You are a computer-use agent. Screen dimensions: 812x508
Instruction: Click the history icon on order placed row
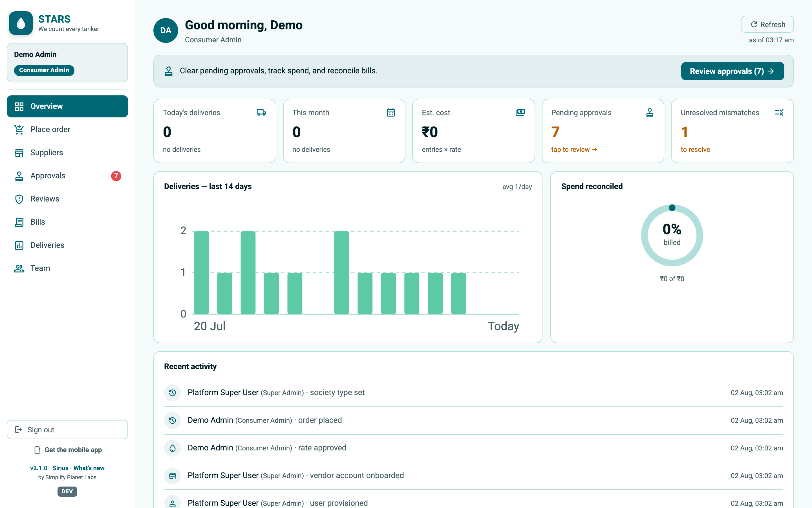point(173,420)
